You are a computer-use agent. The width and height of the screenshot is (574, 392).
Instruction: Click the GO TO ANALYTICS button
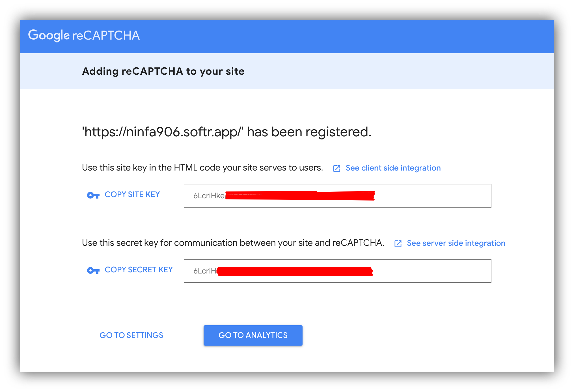click(x=253, y=335)
